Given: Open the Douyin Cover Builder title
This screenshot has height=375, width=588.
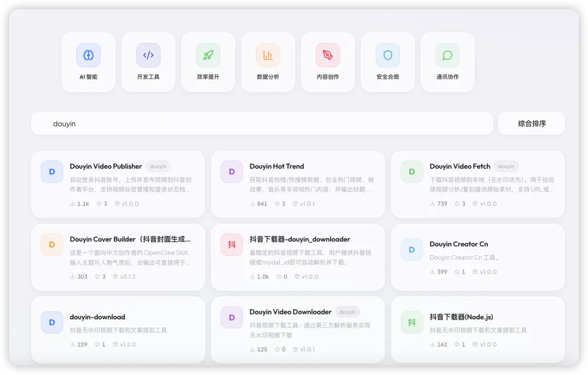Looking at the screenshot, I should coord(130,239).
